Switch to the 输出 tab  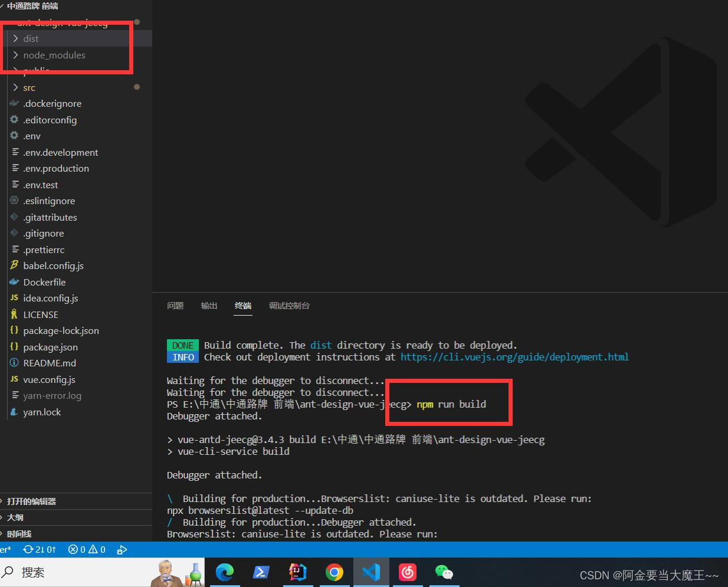pyautogui.click(x=209, y=306)
